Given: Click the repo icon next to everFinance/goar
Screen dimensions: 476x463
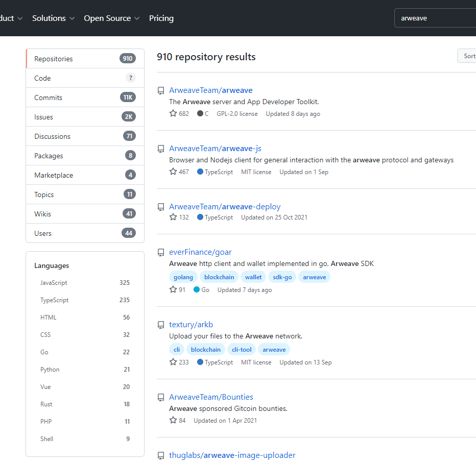Looking at the screenshot, I should point(160,252).
